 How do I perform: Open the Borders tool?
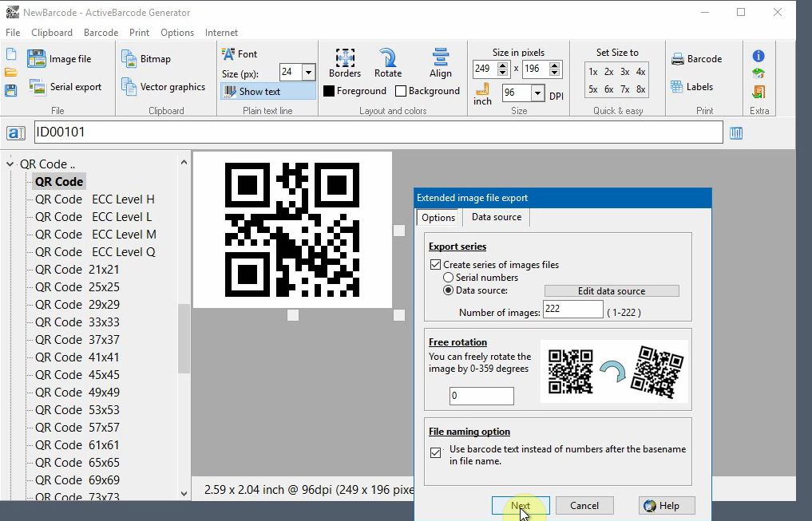tap(345, 63)
